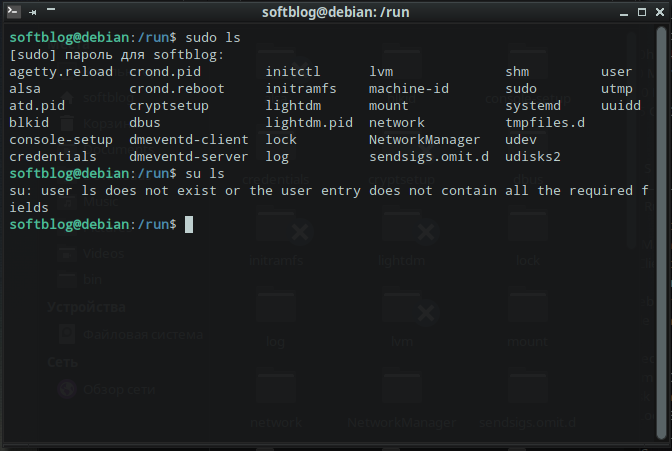Maximize the terminal window

pos(642,12)
